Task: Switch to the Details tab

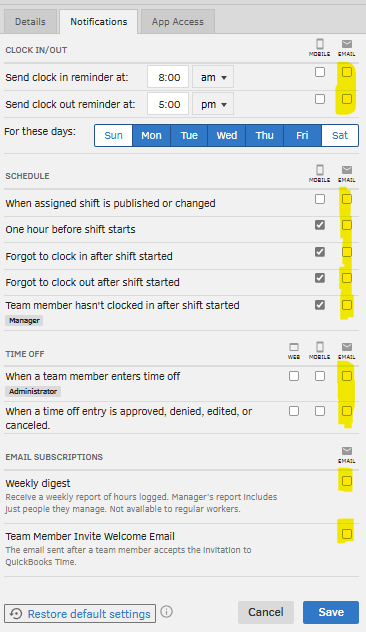Action: tap(30, 22)
